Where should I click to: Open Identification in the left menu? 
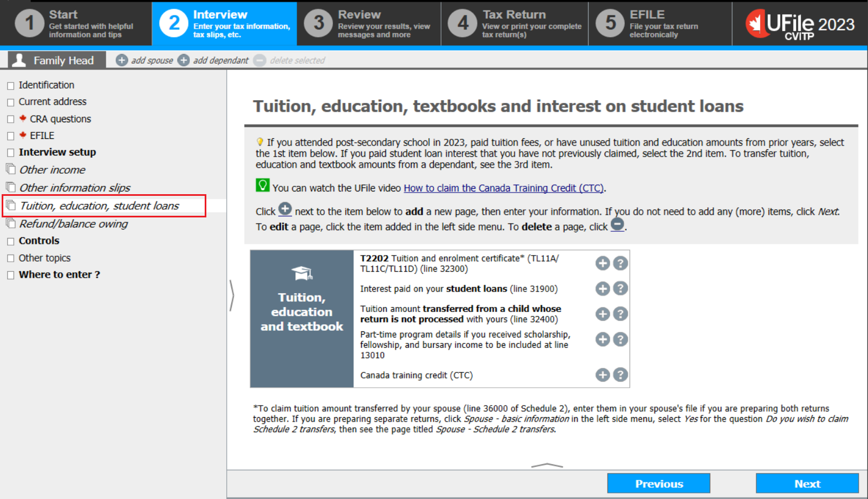(46, 85)
